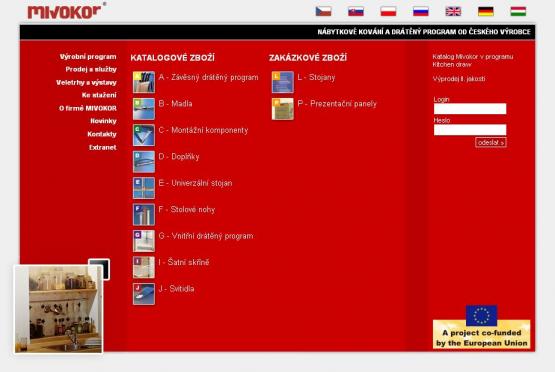The image size is (555, 372).
Task: Choose the Hungarian flag language option
Action: pyautogui.click(x=518, y=11)
